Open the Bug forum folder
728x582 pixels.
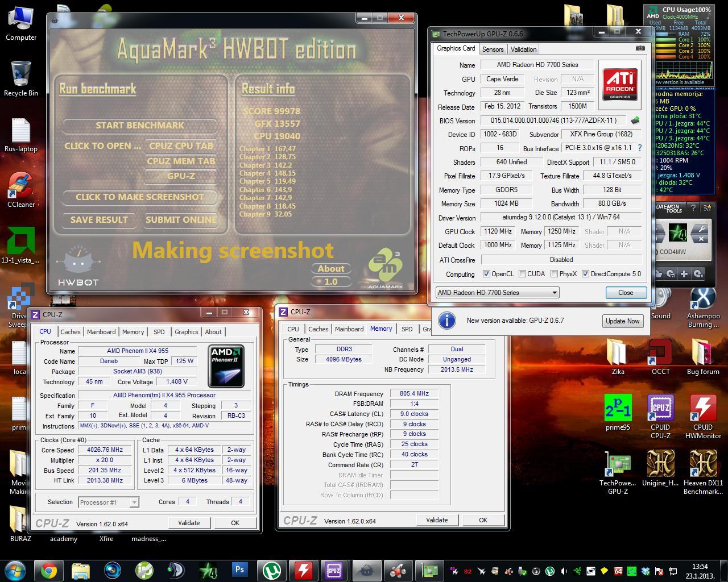(703, 357)
